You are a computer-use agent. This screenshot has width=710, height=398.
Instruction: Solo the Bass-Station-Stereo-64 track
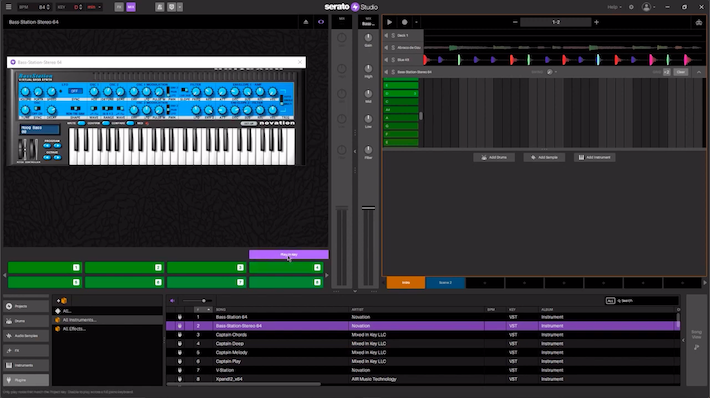[393, 72]
